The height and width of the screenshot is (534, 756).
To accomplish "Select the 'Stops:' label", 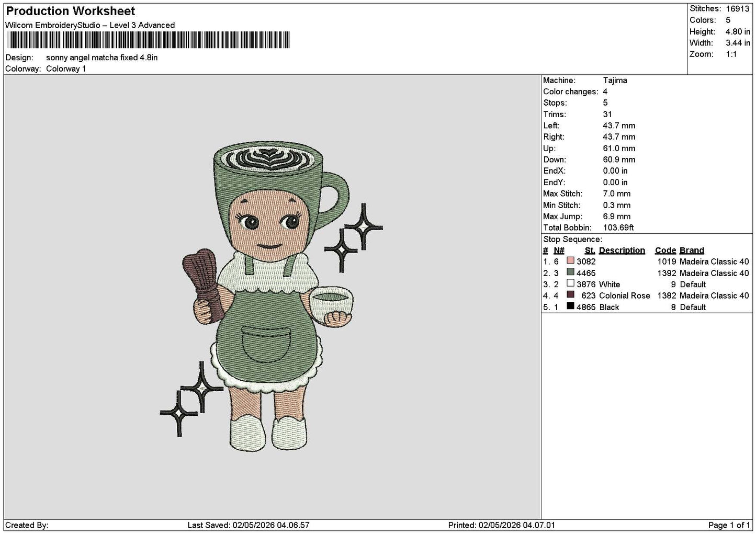I will (555, 103).
